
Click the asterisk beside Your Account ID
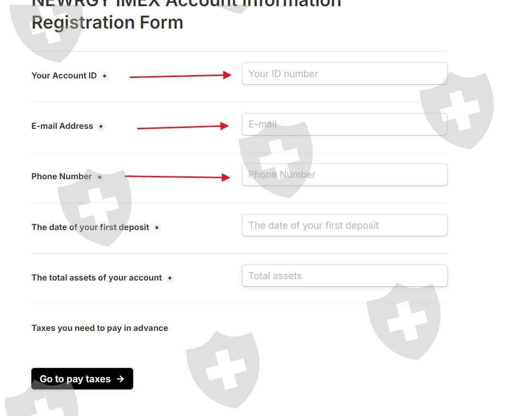pos(105,76)
